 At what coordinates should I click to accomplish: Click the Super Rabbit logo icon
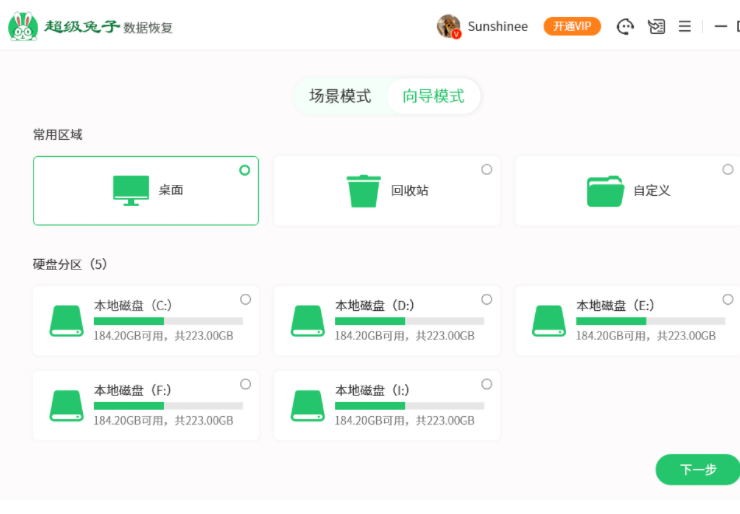[23, 27]
